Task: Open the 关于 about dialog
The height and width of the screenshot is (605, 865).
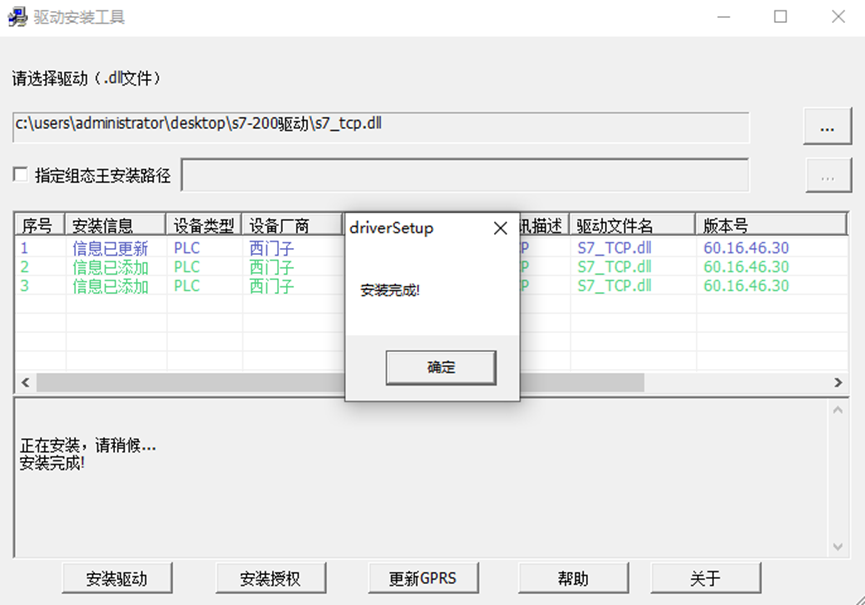Action: coord(706,578)
